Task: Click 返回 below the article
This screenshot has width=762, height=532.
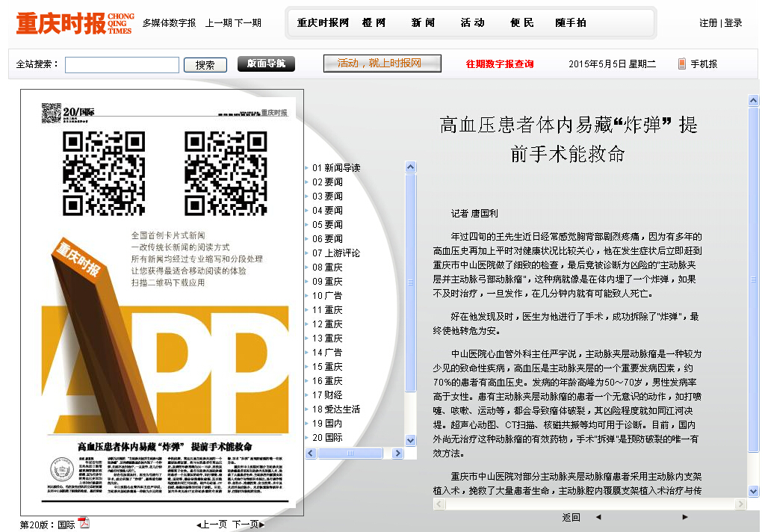Action: pos(571,517)
